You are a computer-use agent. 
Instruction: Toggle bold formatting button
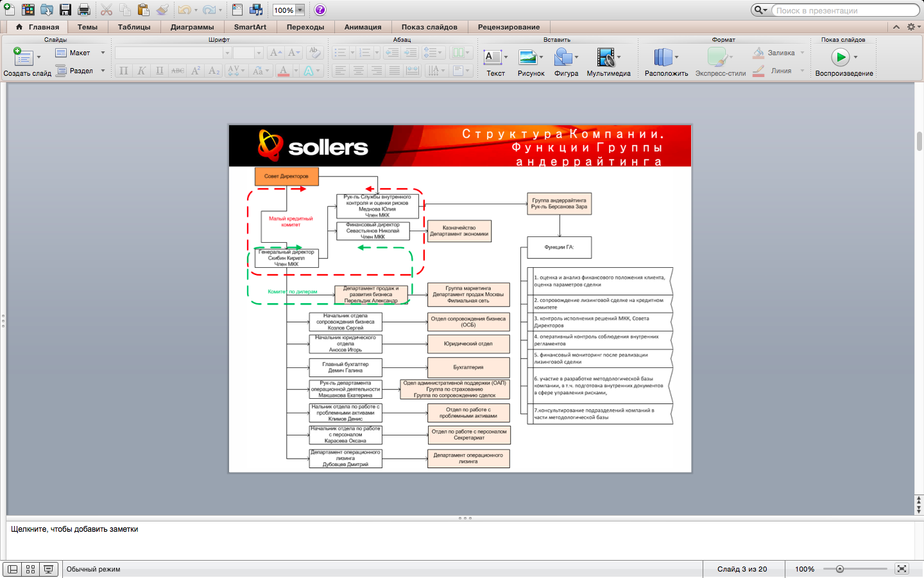point(124,71)
